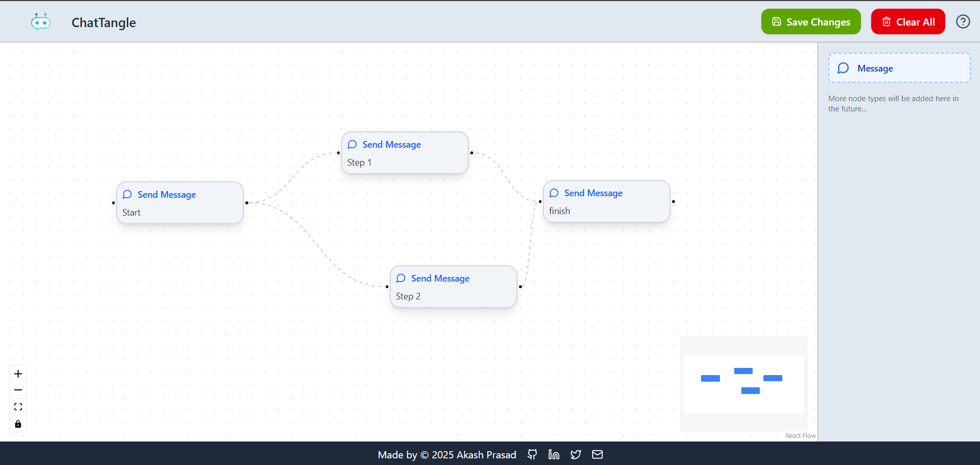Click the ChatTangle app title
This screenshot has height=465, width=980.
(x=104, y=22)
